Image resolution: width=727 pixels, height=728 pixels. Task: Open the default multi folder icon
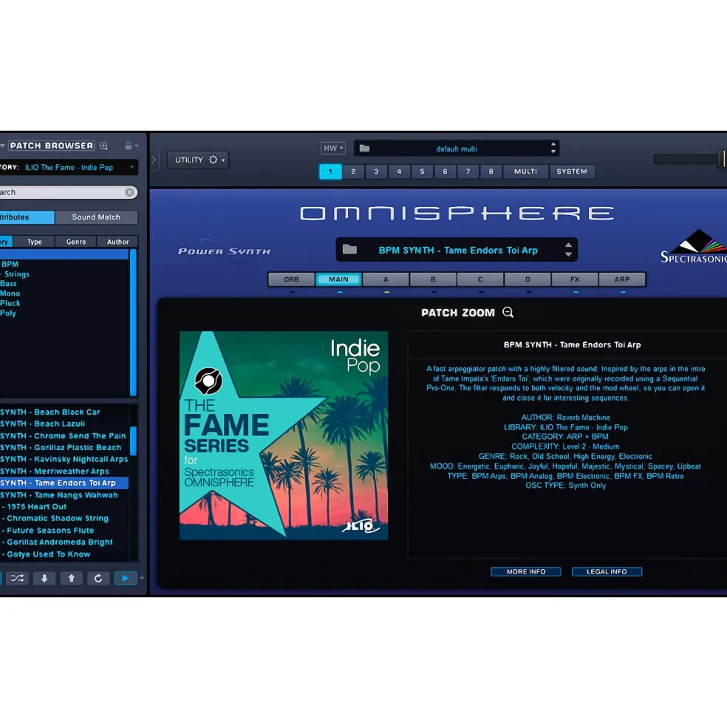[x=364, y=149]
